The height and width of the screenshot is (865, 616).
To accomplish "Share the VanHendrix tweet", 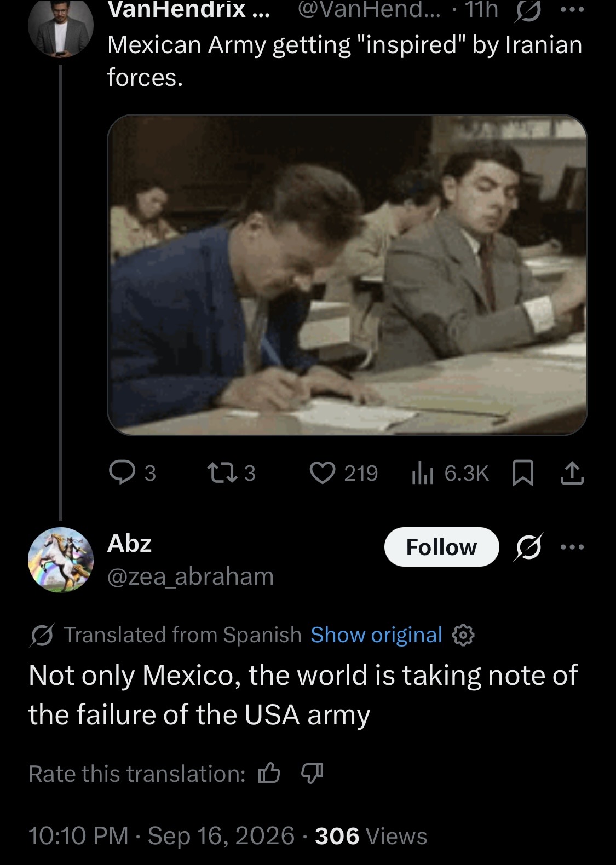I will 572,474.
